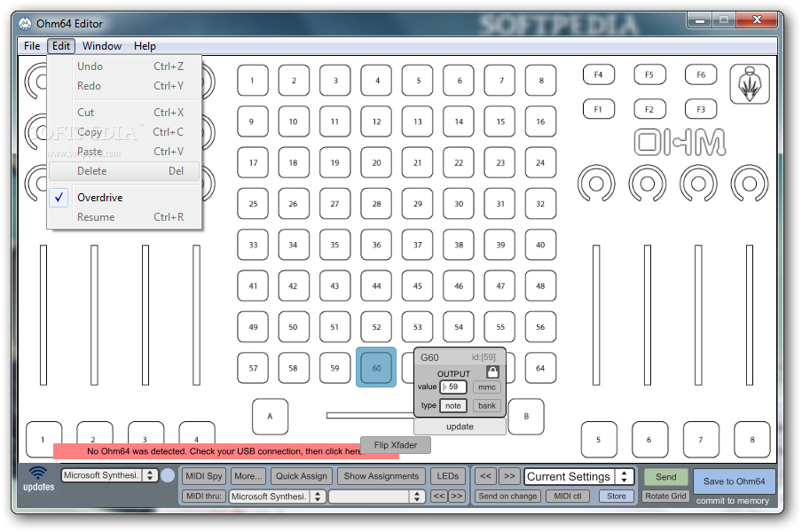Select the second right-side rotary knob

(x=648, y=184)
